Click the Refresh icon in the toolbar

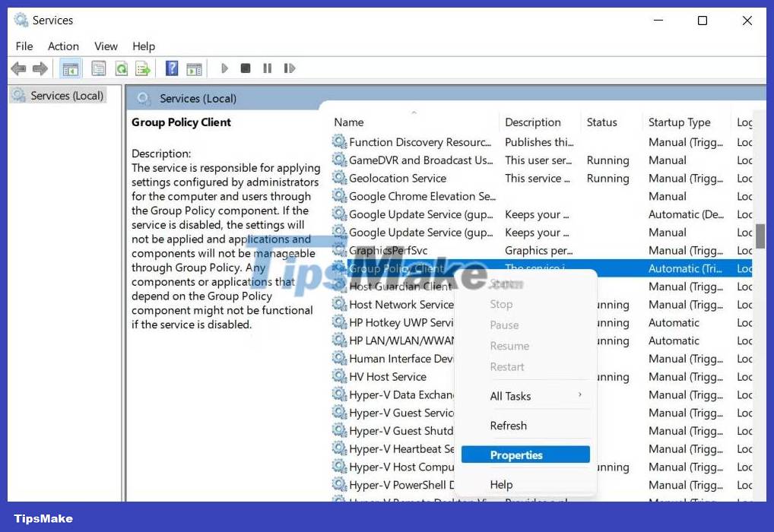pyautogui.click(x=122, y=68)
